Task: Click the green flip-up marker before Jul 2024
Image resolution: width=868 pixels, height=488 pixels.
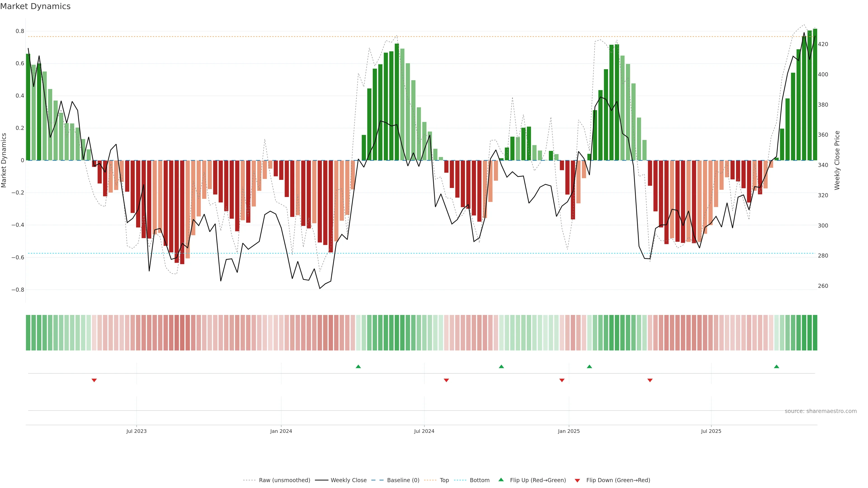Action: point(358,366)
